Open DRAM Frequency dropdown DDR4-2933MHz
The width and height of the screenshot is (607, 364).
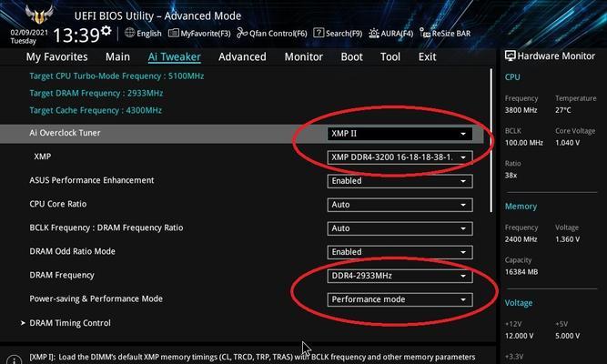coord(400,276)
